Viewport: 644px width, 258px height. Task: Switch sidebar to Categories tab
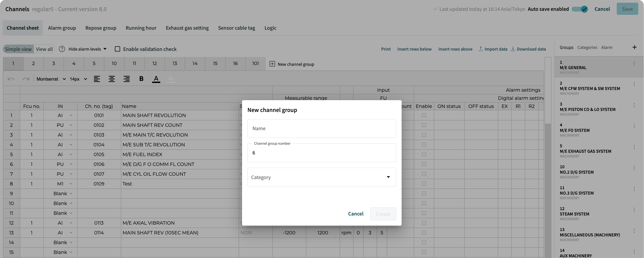(x=587, y=47)
